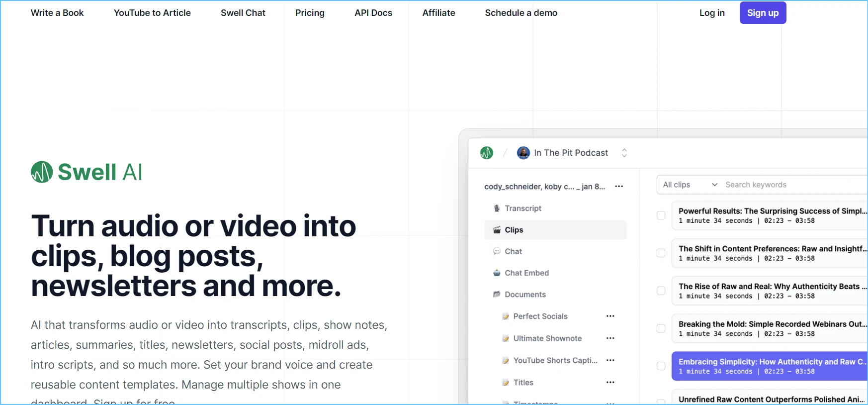
Task: Click the YouTube Shorts Caption memo icon
Action: (506, 360)
